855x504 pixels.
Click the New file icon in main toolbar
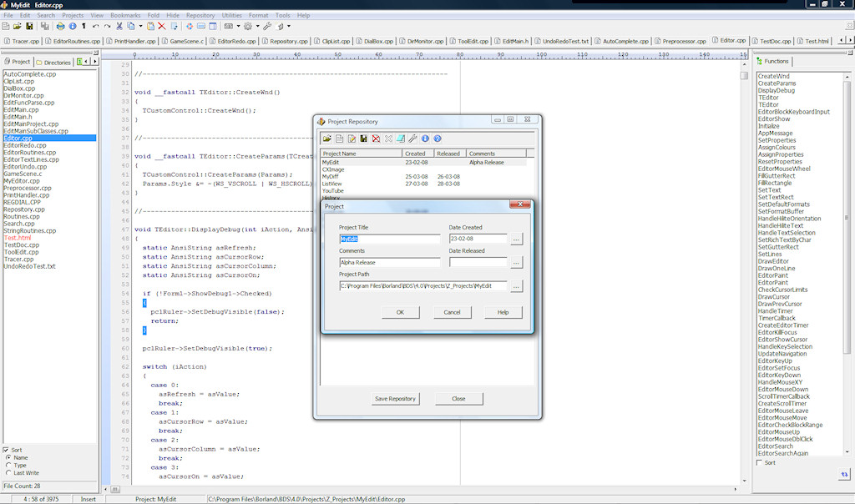6,26
